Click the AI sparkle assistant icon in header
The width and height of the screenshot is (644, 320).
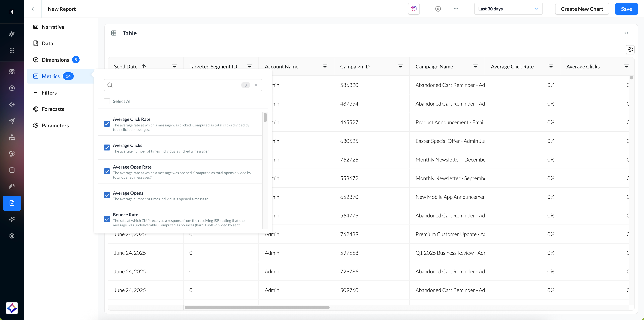(414, 9)
